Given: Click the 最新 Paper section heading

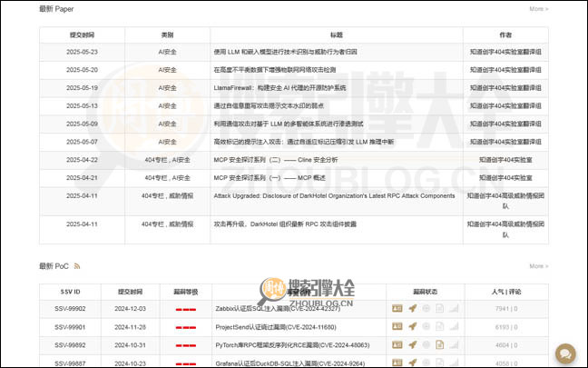Looking at the screenshot, I should point(56,9).
